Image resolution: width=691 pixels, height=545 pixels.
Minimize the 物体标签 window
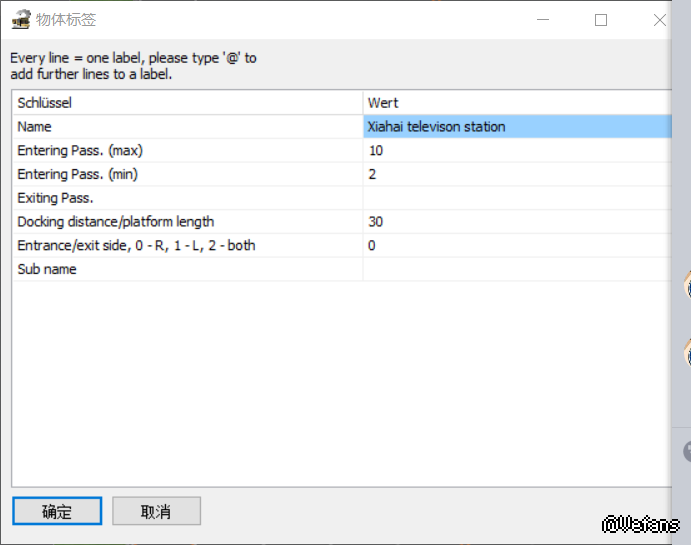[543, 20]
